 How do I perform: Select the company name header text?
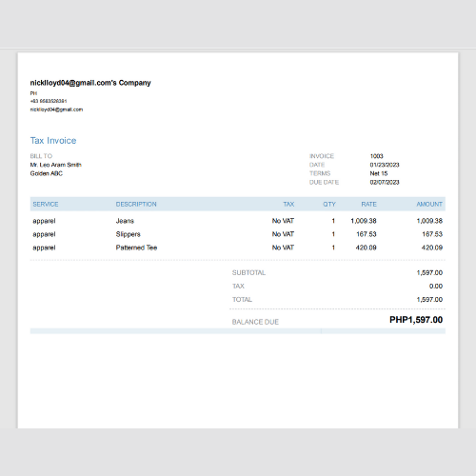click(x=90, y=83)
